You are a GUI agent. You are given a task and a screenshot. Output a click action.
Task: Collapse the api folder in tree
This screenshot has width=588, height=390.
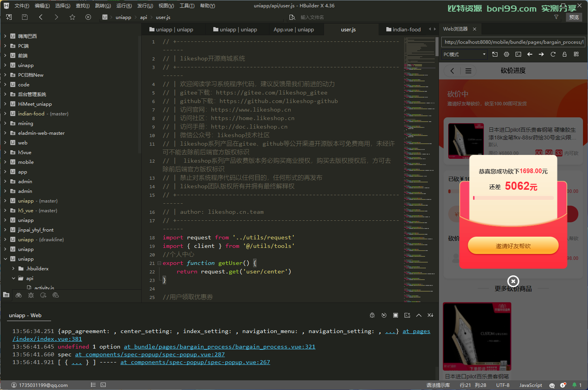pos(14,278)
